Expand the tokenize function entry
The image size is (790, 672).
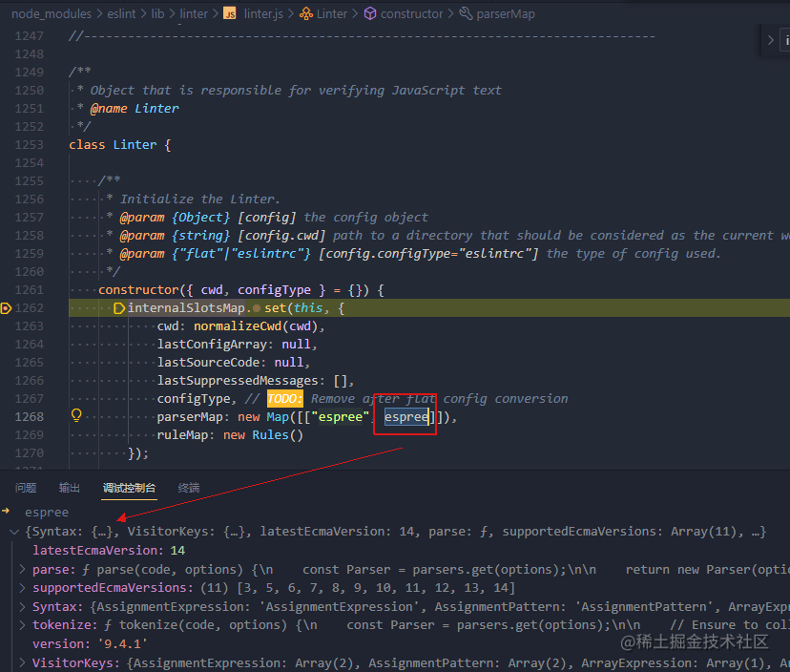(x=22, y=625)
